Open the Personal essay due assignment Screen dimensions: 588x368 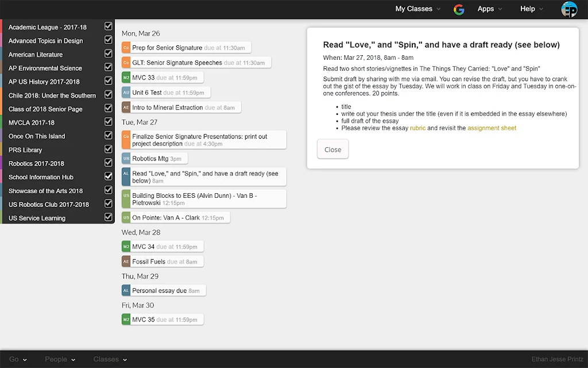[164, 290]
